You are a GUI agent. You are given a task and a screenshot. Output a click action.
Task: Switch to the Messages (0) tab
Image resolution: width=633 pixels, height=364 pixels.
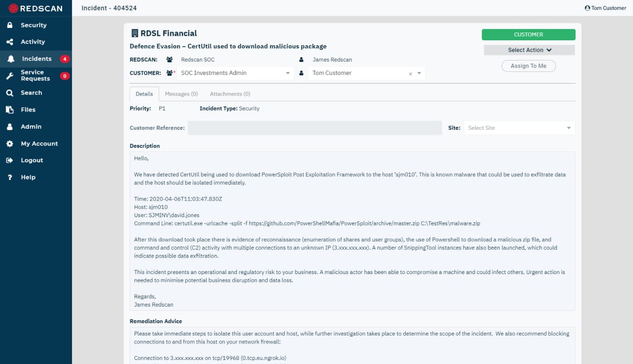[x=181, y=94]
